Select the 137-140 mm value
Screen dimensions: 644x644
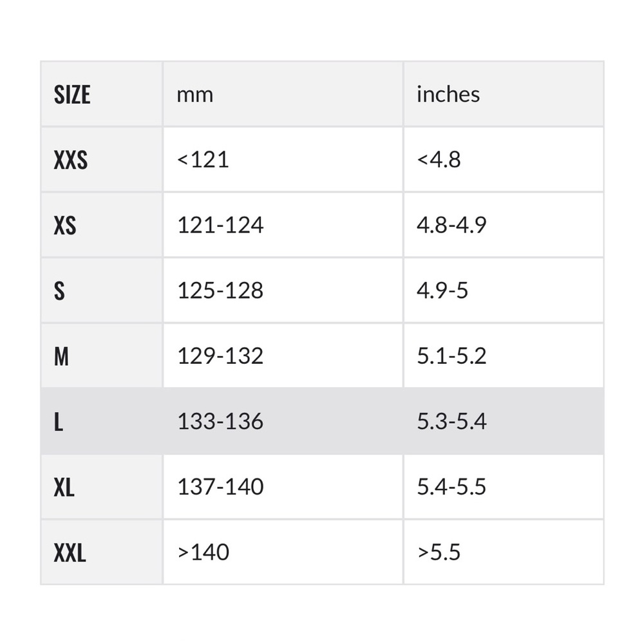(x=220, y=487)
